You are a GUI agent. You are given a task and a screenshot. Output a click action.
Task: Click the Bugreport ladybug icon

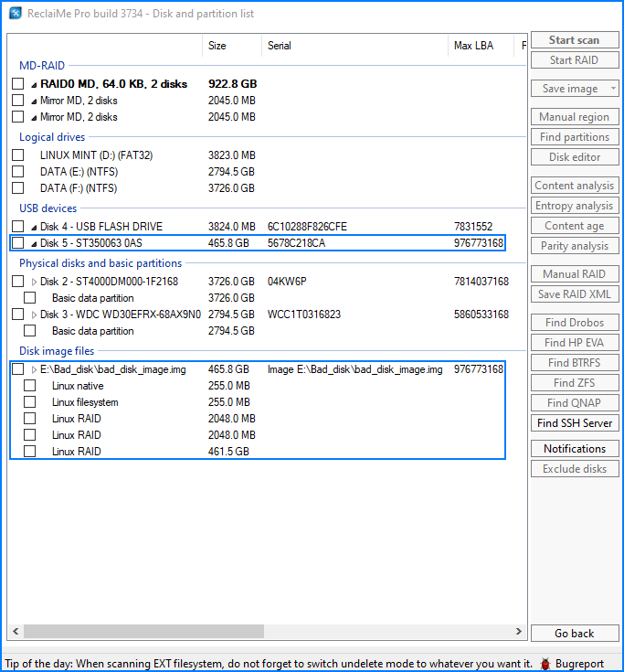[545, 664]
